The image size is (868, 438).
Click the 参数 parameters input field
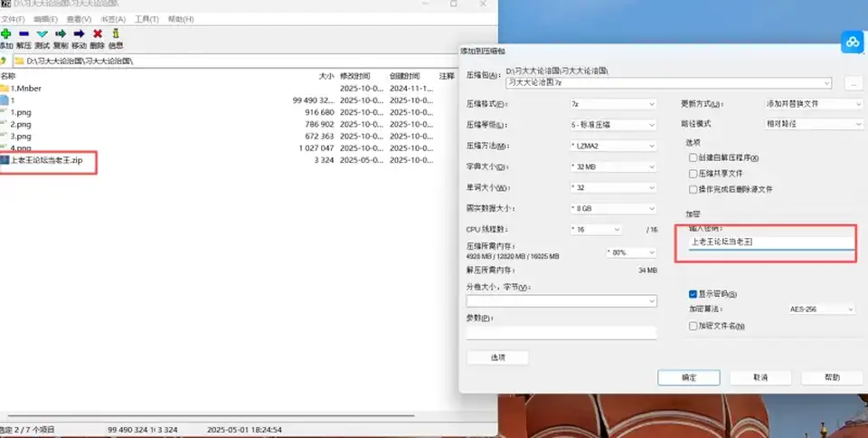pos(561,332)
